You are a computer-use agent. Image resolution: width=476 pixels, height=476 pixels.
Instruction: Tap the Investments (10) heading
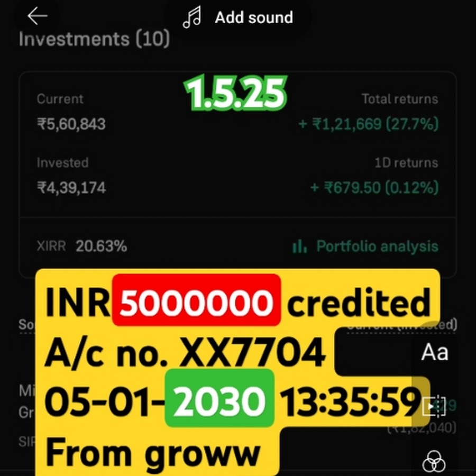94,39
